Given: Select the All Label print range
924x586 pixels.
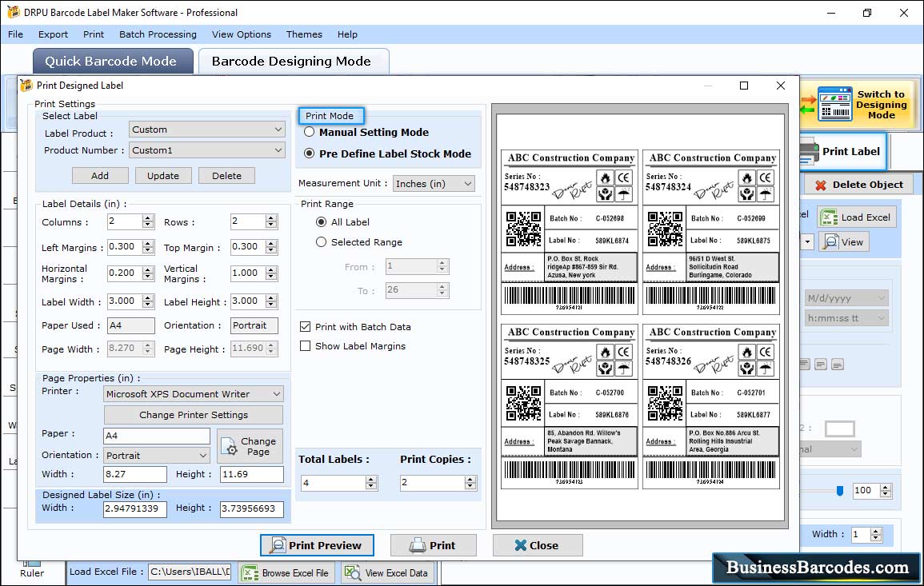Looking at the screenshot, I should point(321,222).
